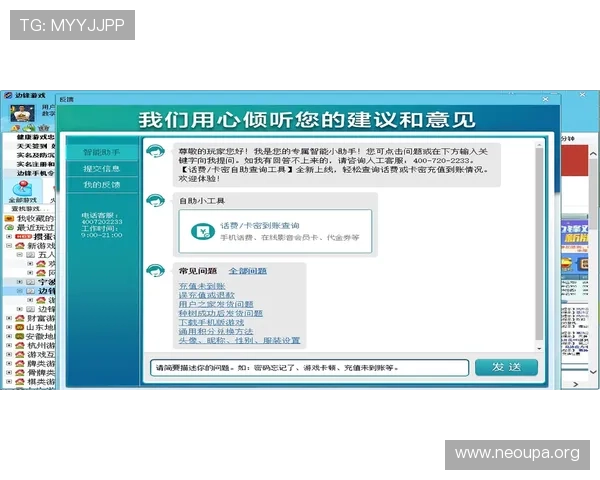
Task: Click the red HOT badge beside 掼蛋
Action: [x=23, y=237]
